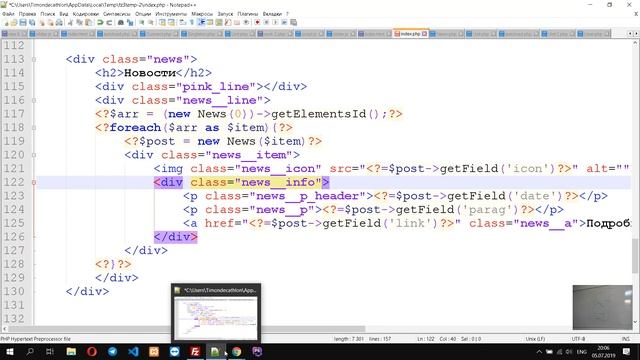Click 'UTF-8' encoding in status bar

(x=578, y=339)
